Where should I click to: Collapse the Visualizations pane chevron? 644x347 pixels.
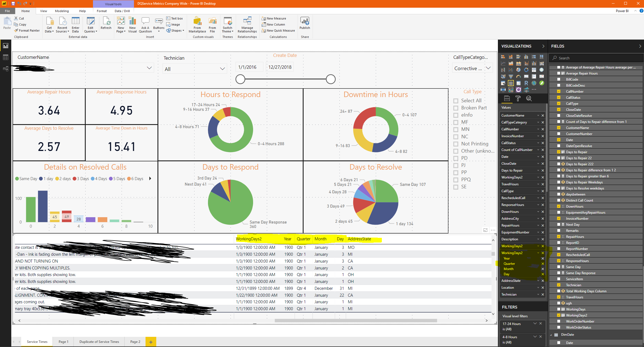coord(543,46)
